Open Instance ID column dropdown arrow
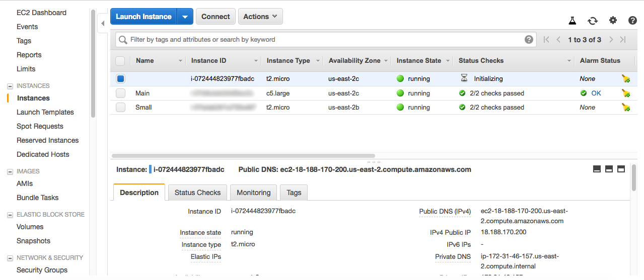Screen dimensions: 644x280 [256, 61]
